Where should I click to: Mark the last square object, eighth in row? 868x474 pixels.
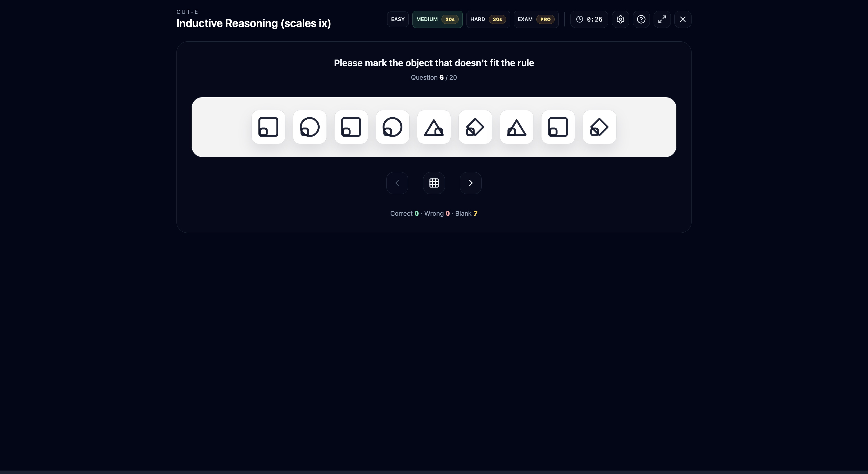tap(558, 127)
